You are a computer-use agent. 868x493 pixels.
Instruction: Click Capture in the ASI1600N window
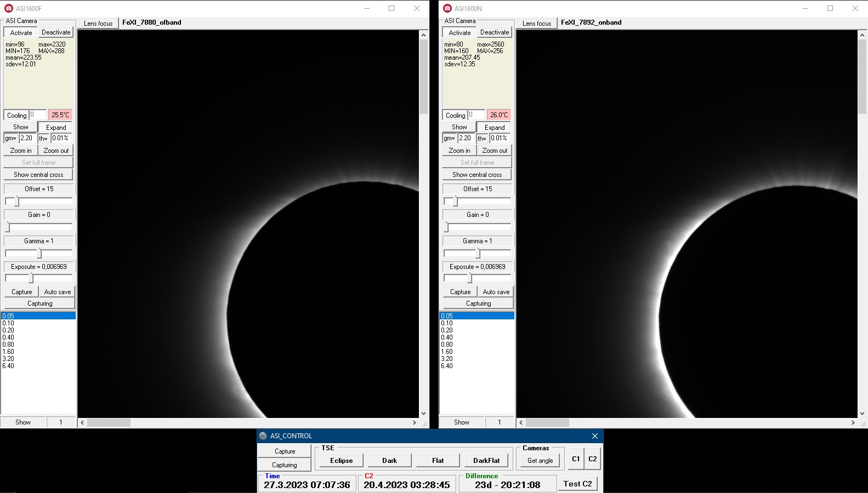point(461,292)
